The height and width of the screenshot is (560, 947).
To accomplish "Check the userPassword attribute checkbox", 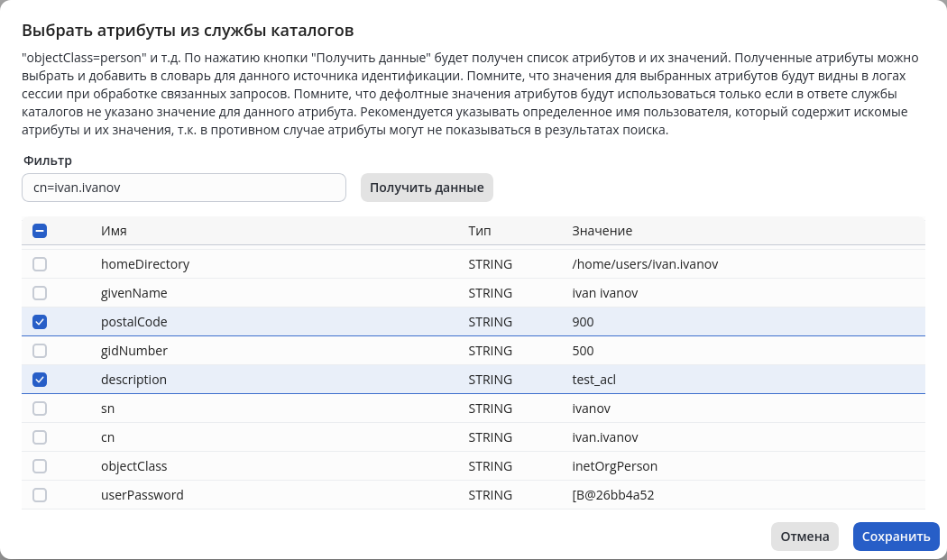I will click(40, 495).
